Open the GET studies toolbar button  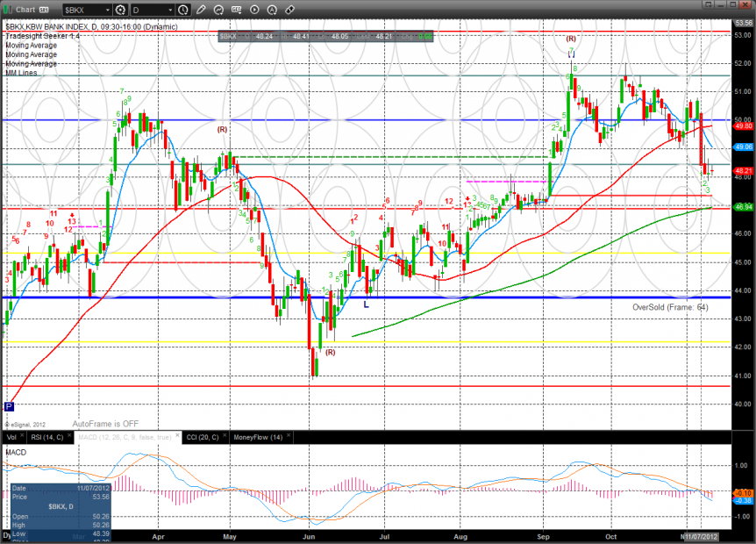coord(236,10)
